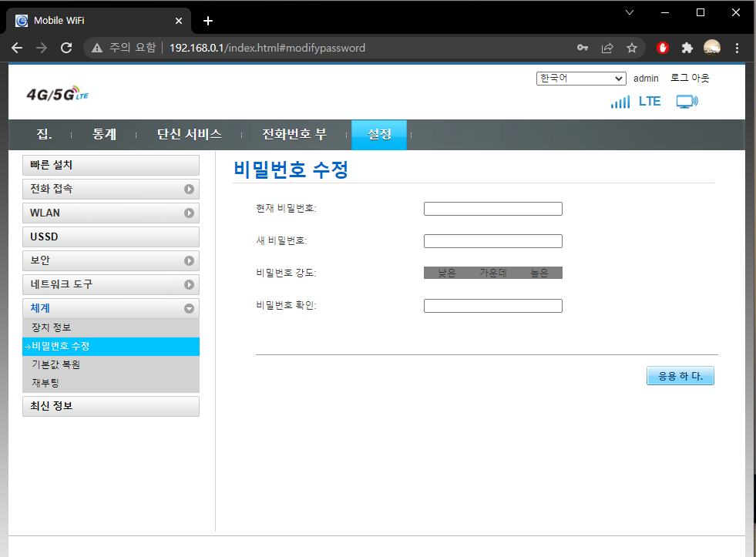Click the 비밀번호 수정 page heading

coord(291,169)
